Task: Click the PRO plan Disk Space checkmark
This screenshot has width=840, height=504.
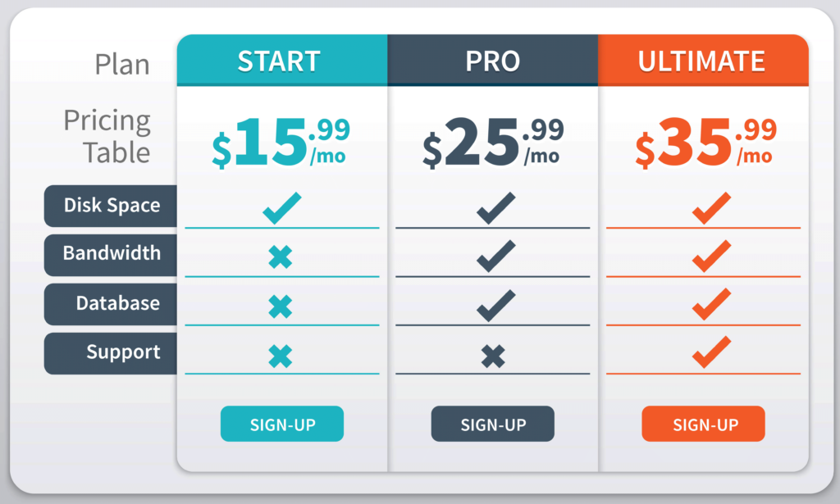Action: click(x=496, y=208)
